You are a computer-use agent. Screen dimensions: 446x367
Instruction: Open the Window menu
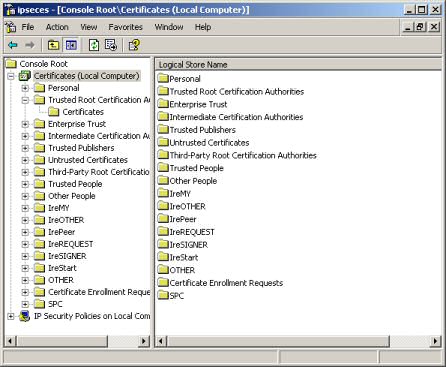[x=169, y=27]
